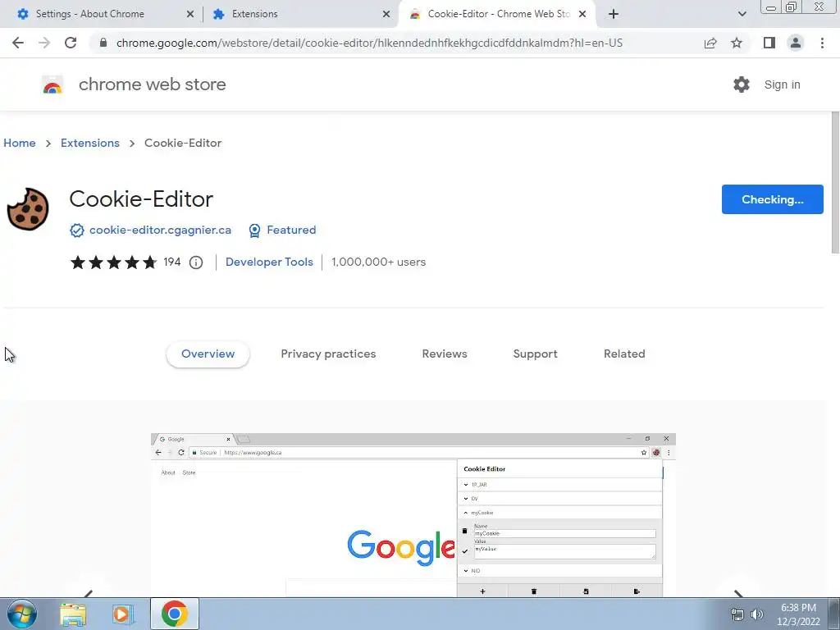The height and width of the screenshot is (630, 840).
Task: Show next screenshot with right arrow
Action: pyautogui.click(x=738, y=592)
